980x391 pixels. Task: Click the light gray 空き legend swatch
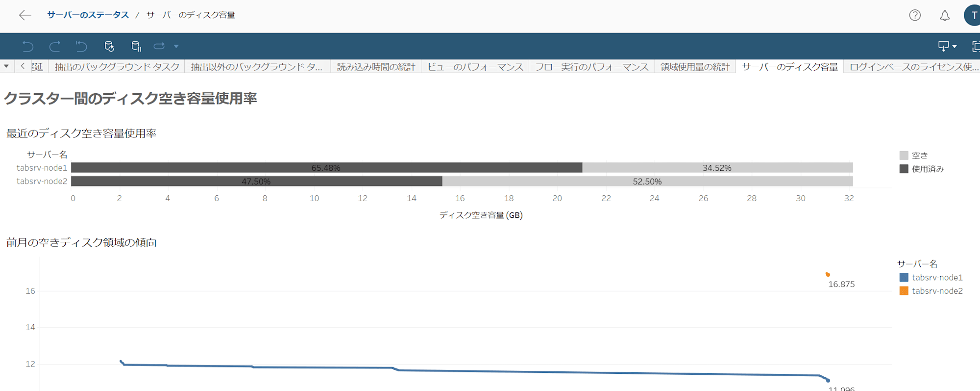click(904, 156)
